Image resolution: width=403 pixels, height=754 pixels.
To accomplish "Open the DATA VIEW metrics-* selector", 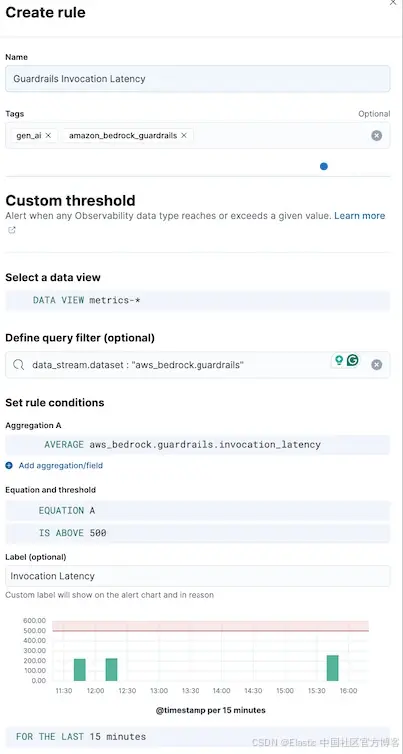I will pyautogui.click(x=197, y=301).
